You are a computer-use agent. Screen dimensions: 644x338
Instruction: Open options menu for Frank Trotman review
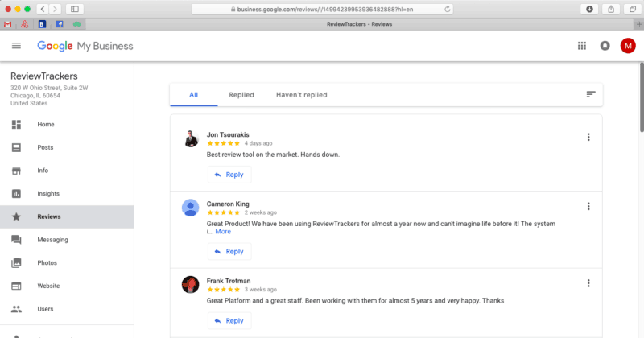pyautogui.click(x=588, y=283)
